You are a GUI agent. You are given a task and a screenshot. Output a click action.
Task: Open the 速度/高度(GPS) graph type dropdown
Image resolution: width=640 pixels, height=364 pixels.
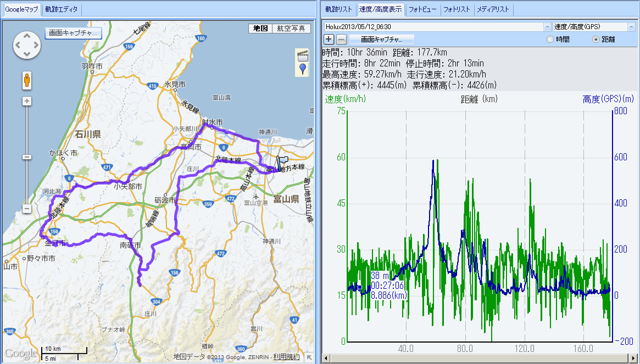(631, 26)
